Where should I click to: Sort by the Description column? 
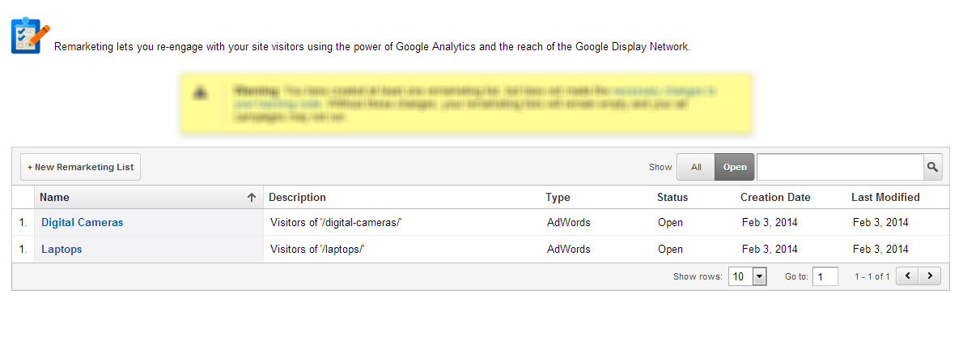297,198
